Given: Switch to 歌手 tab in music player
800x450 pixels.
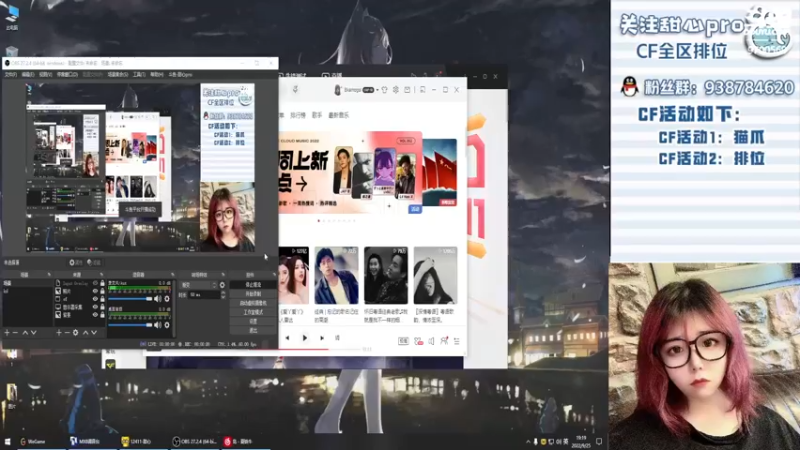Looking at the screenshot, I should [317, 115].
